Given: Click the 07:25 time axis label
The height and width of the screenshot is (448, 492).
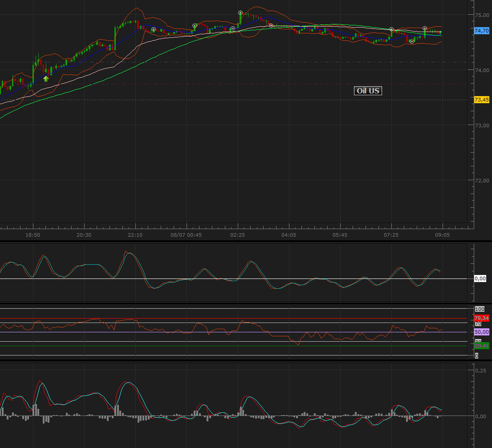Looking at the screenshot, I should pyautogui.click(x=391, y=235).
